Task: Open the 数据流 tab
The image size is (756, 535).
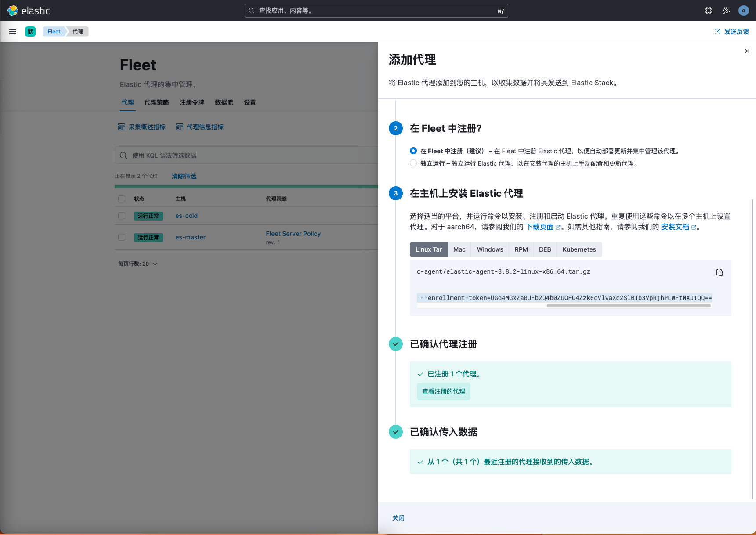Action: 224,102
